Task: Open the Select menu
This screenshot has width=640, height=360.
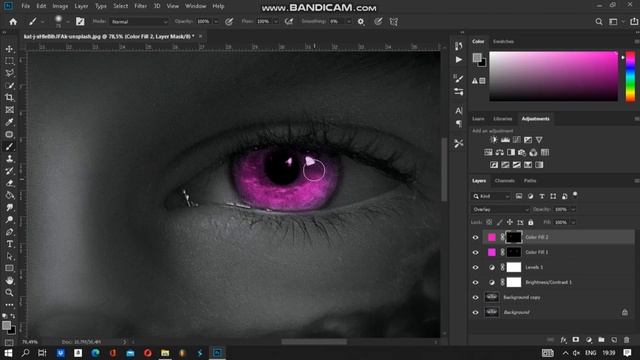Action: [120, 6]
